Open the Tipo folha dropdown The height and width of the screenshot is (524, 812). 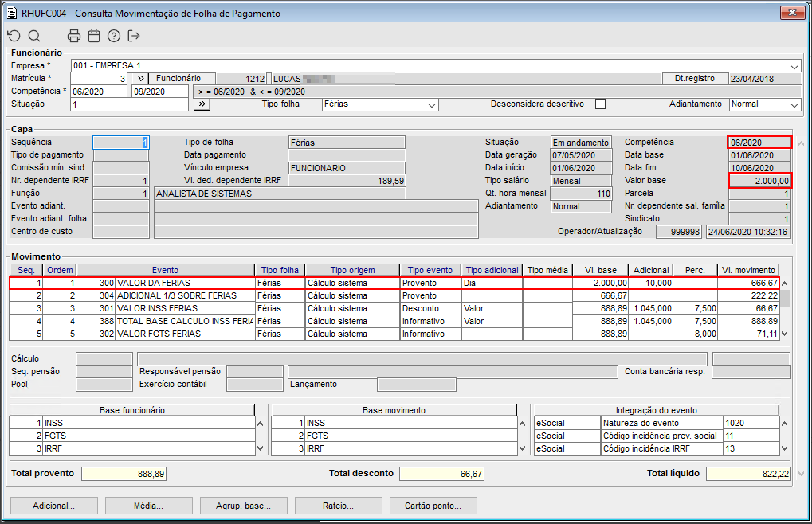click(x=432, y=105)
